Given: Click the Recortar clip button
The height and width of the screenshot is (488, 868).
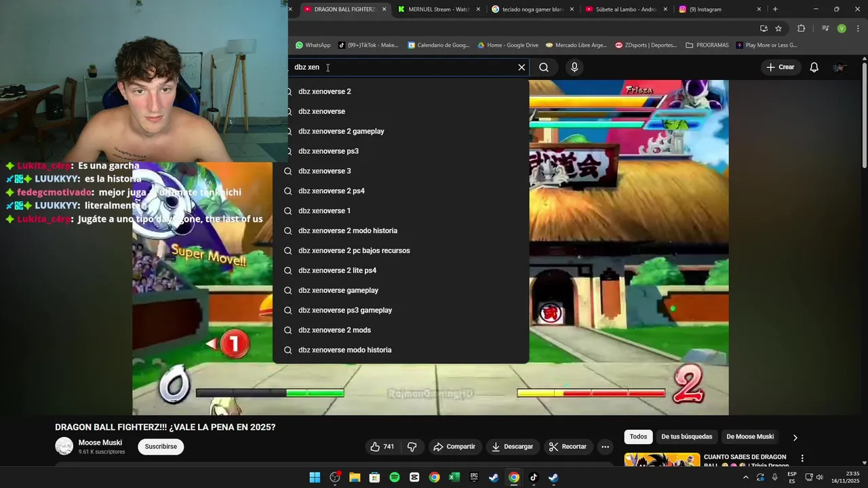Looking at the screenshot, I should click(568, 447).
